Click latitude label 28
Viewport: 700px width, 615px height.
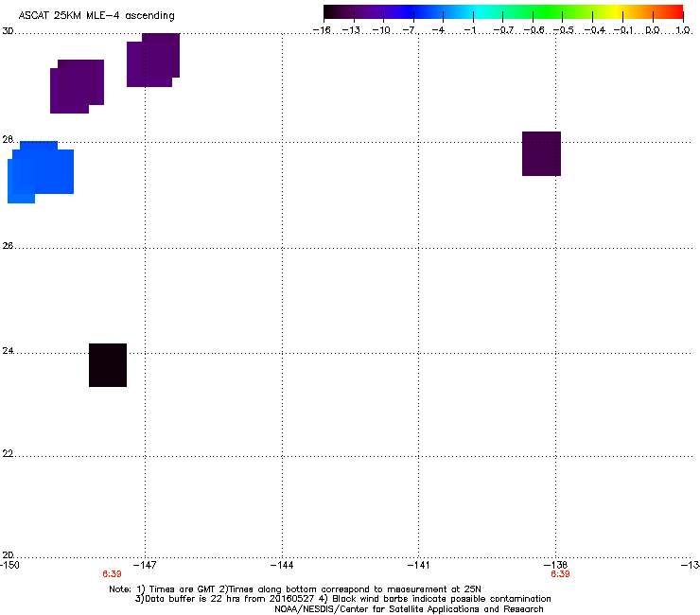(8, 140)
